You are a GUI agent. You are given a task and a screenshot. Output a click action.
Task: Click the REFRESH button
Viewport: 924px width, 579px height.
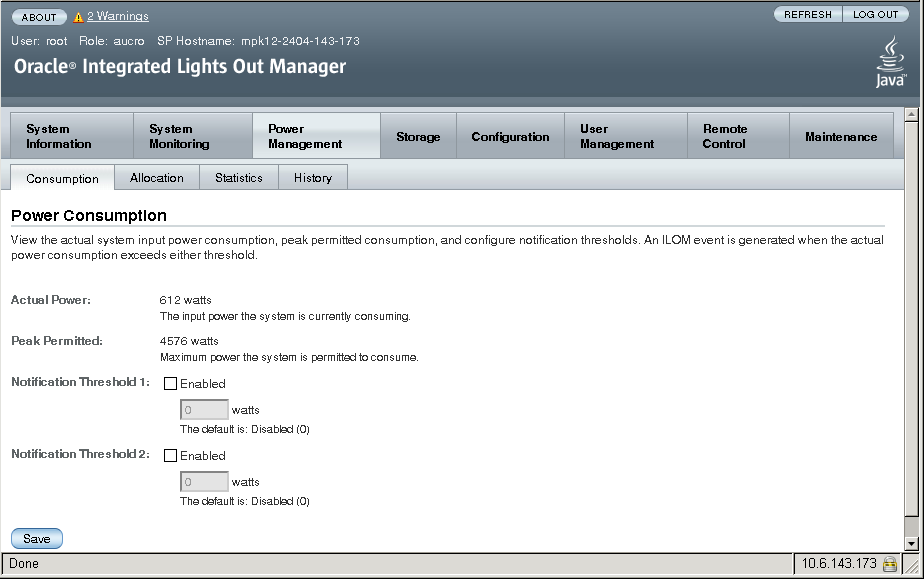[x=808, y=14]
